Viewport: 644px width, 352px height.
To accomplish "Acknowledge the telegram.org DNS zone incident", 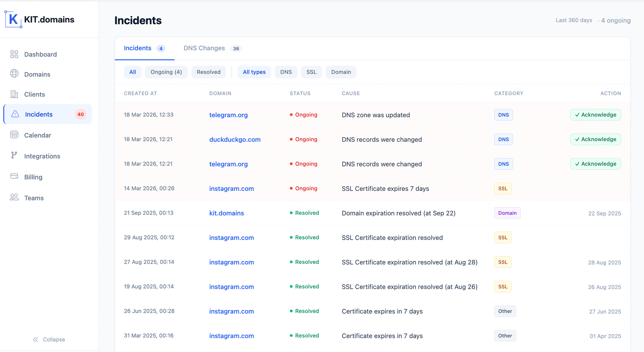I will pos(595,115).
